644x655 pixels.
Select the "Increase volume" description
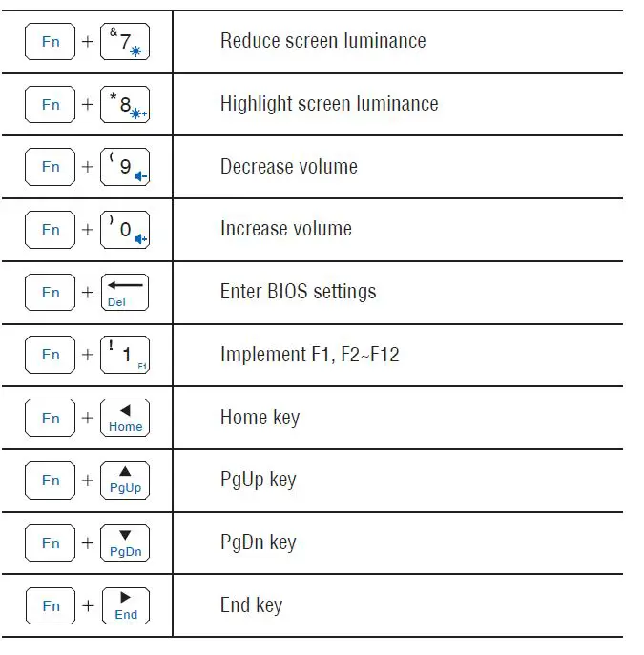[285, 229]
